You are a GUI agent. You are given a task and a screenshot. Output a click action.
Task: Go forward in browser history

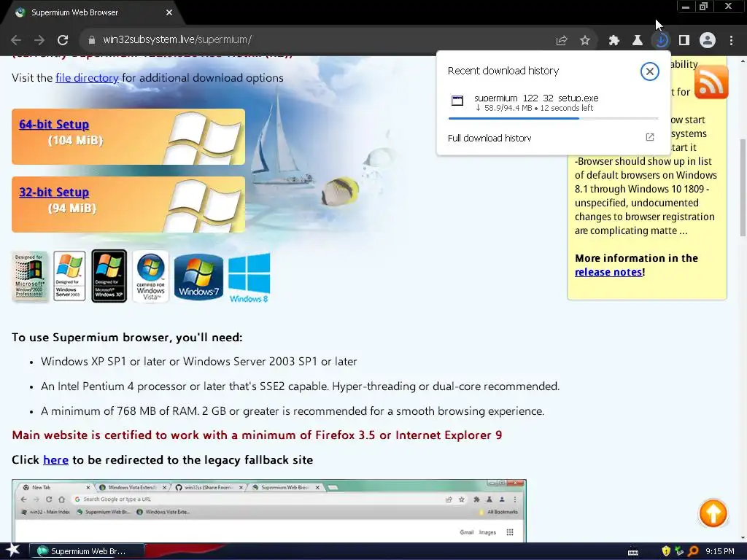click(x=39, y=40)
